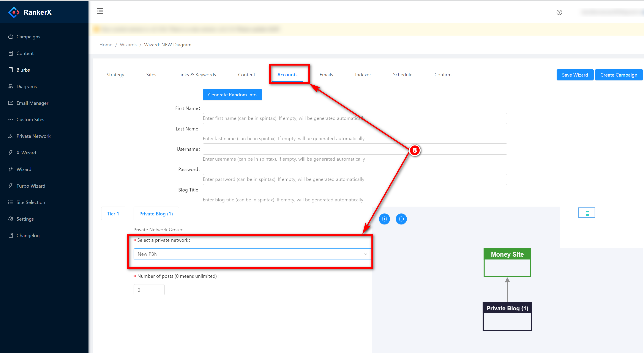Zoom in the diagram with the plus icon
This screenshot has width=644, height=353.
[x=384, y=219]
